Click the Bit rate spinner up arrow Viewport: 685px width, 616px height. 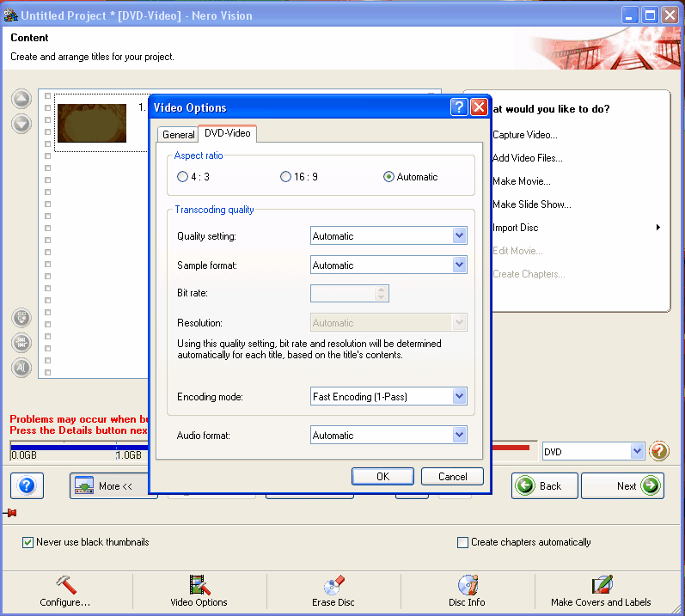[382, 290]
